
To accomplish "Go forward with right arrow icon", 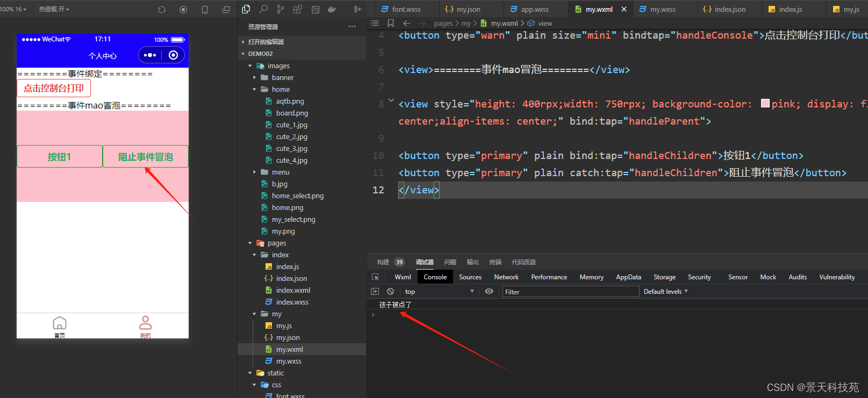I will click(422, 23).
